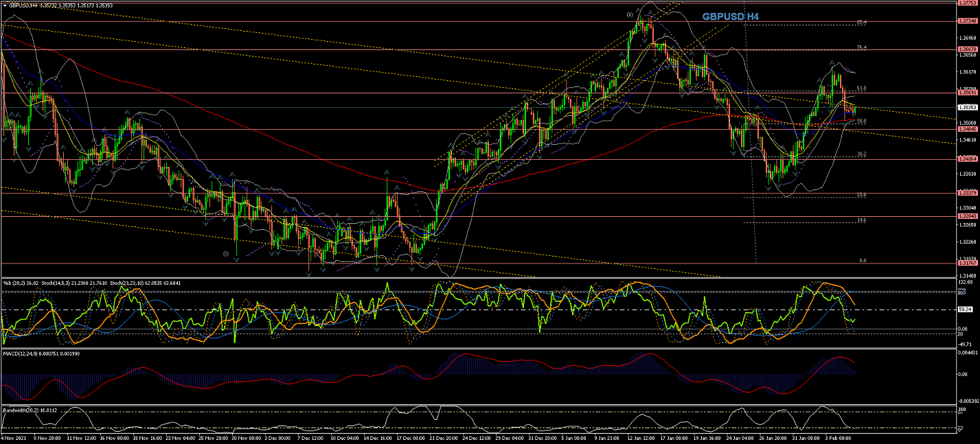Click the 1.31767 price level label
Screen dimensions: 980x444
966,263
